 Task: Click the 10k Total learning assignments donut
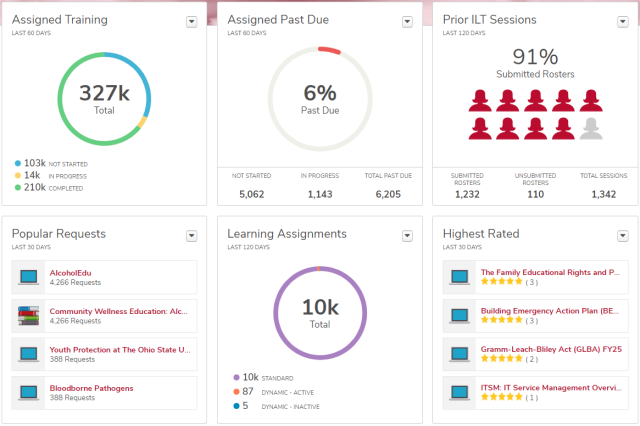(x=320, y=313)
